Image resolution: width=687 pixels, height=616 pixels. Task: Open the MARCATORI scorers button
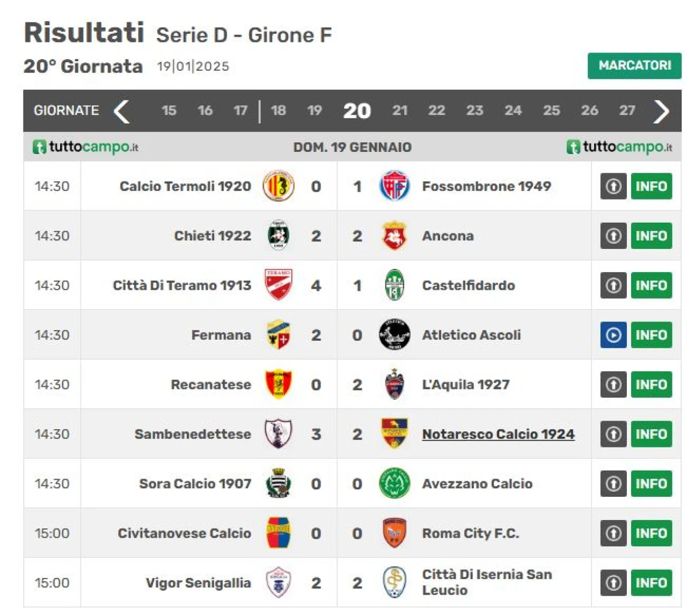pos(634,65)
